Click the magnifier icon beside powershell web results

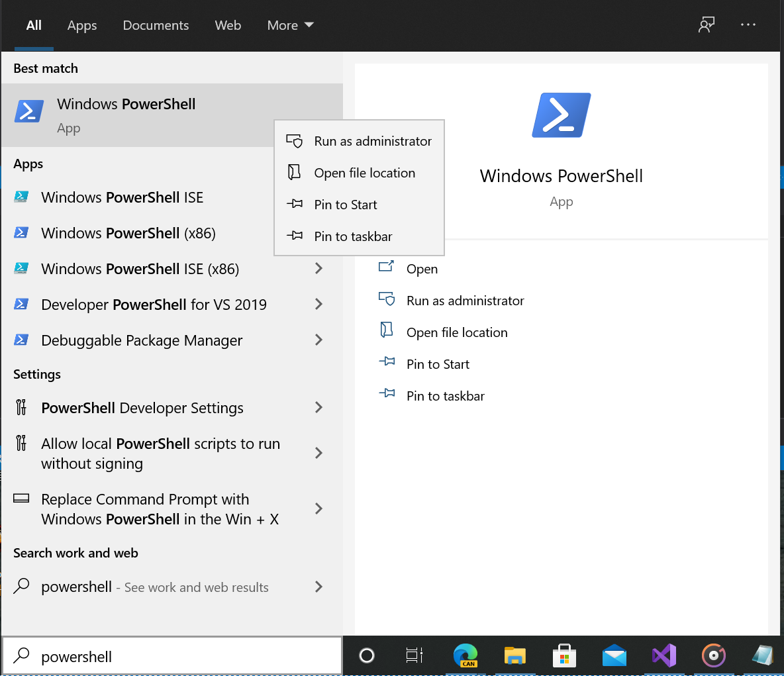pyautogui.click(x=21, y=586)
